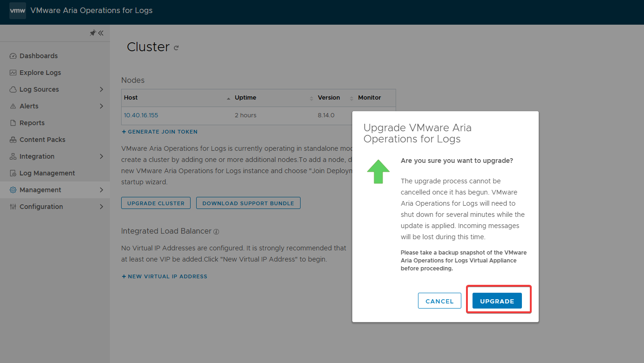Viewport: 644px width, 363px height.
Task: Click the Host column header
Action: pos(131,98)
